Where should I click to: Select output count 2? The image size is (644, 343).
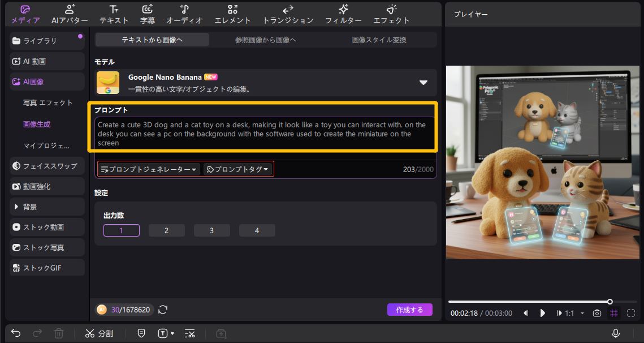(166, 230)
